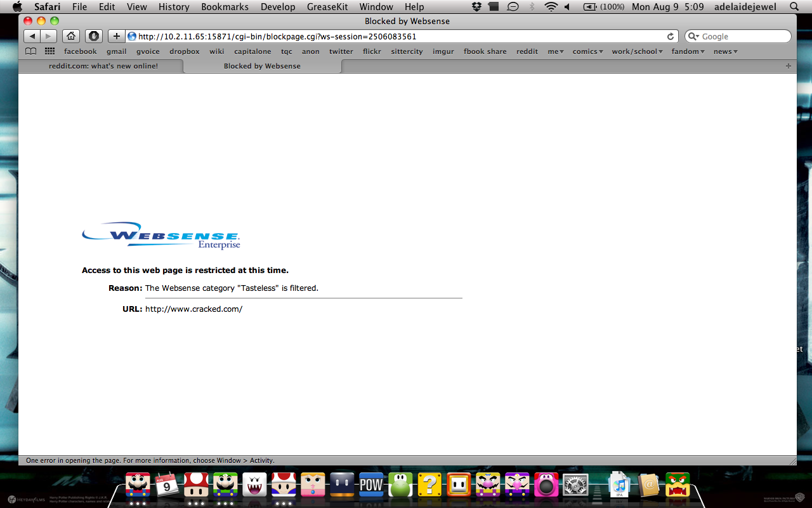Open the black Bullet Bill dock icon
Screen dimensions: 812x508
342,485
